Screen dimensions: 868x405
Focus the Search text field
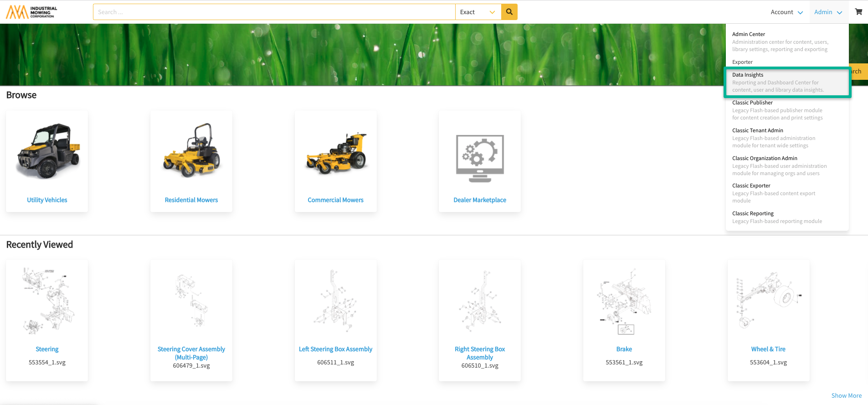point(273,12)
